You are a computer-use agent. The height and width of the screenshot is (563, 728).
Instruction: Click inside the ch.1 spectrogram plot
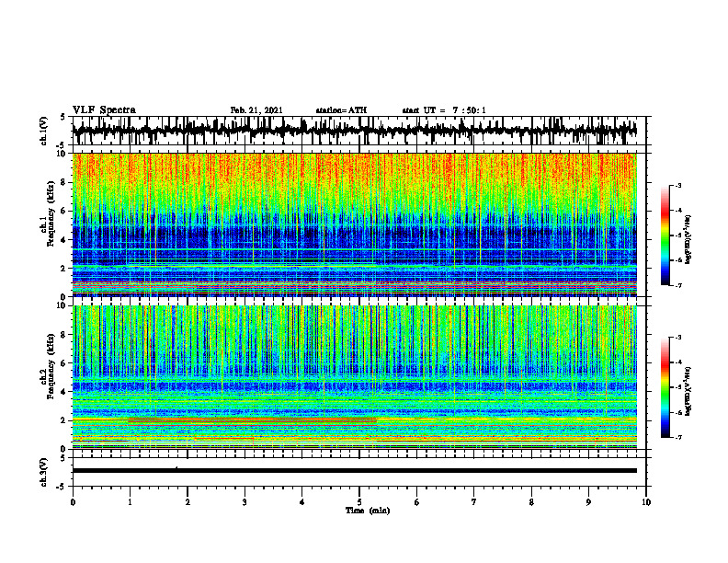pos(354,224)
